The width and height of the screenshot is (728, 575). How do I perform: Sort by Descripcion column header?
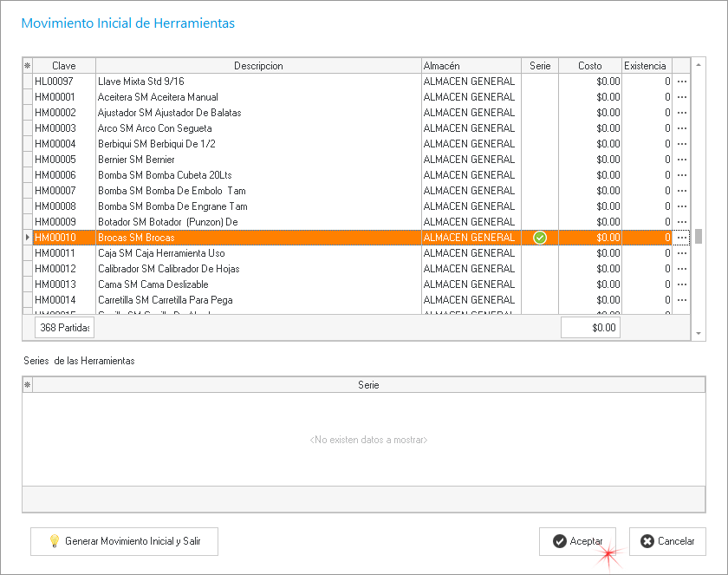tap(258, 66)
